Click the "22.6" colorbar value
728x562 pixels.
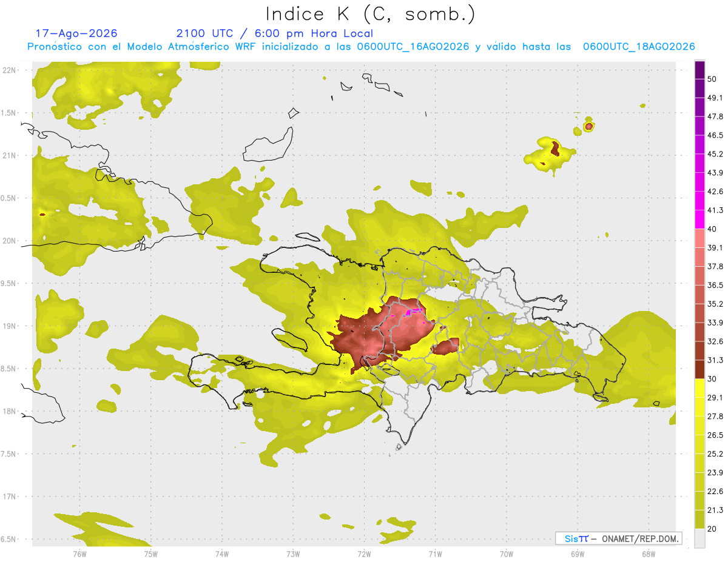(715, 492)
